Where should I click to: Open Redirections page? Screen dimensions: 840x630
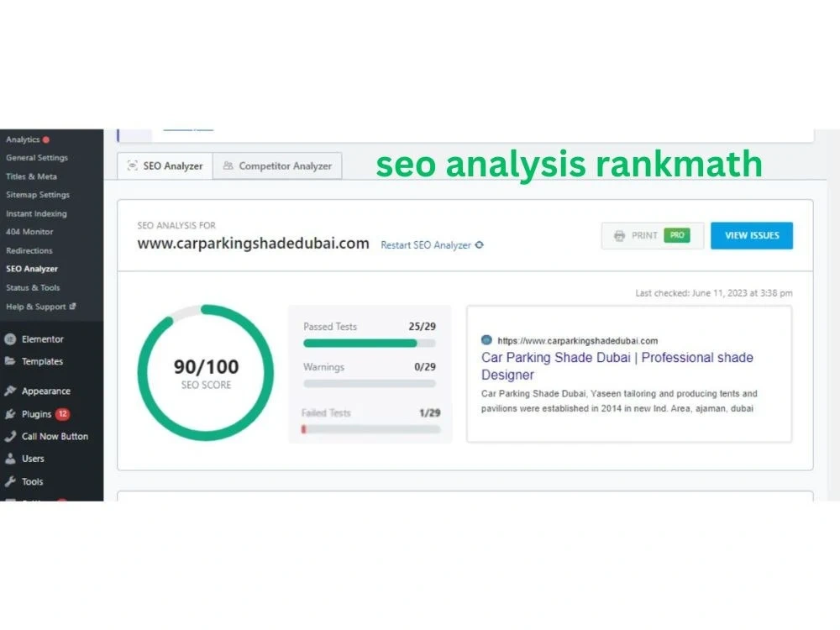(29, 250)
